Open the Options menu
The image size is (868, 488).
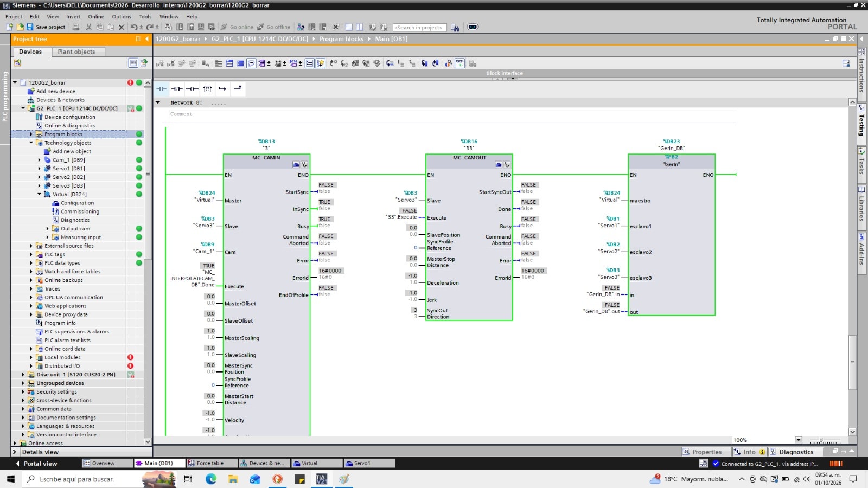(122, 16)
